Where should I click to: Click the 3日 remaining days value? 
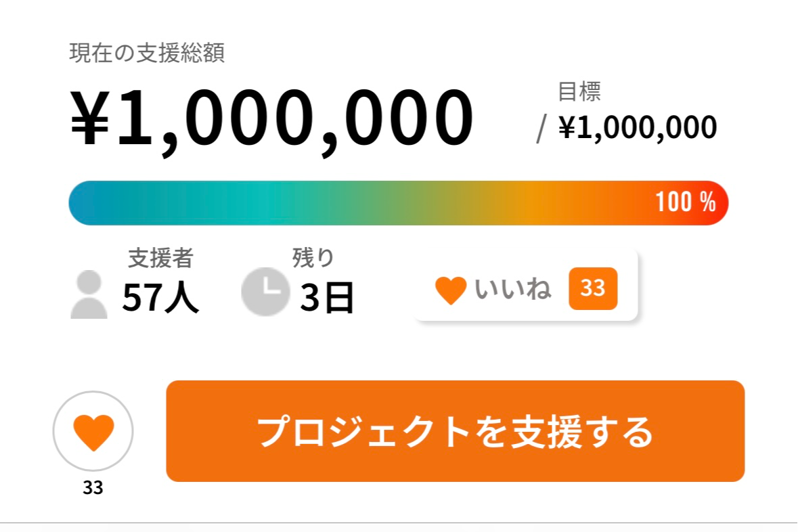[x=327, y=298]
